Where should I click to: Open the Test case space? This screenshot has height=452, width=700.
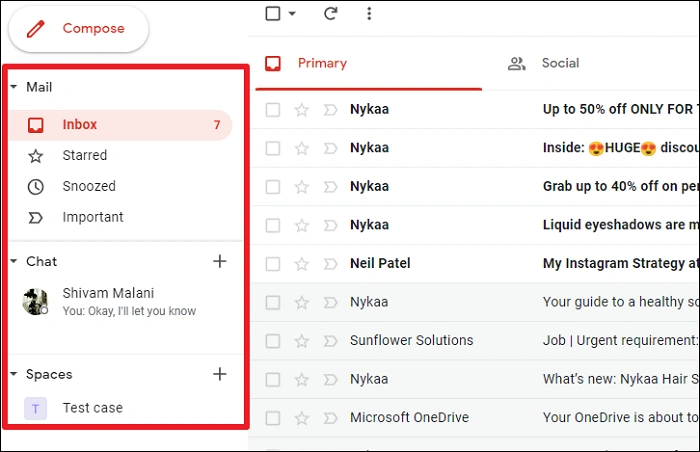pos(126,408)
